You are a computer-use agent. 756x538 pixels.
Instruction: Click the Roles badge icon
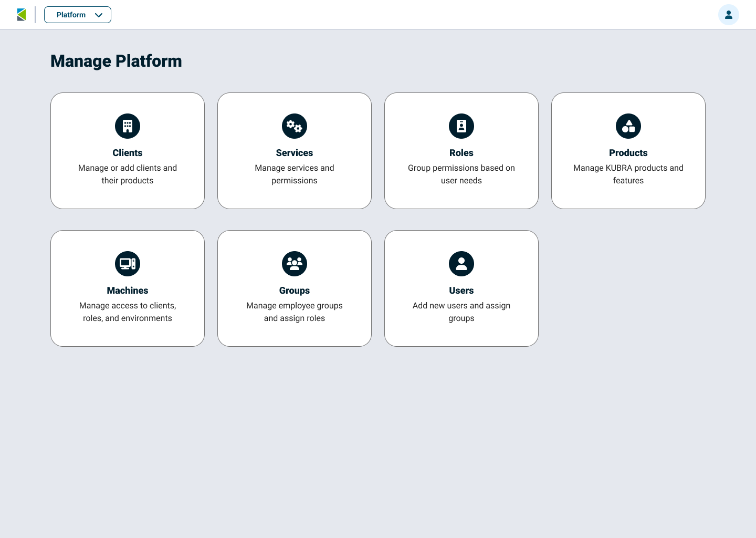[x=461, y=126]
